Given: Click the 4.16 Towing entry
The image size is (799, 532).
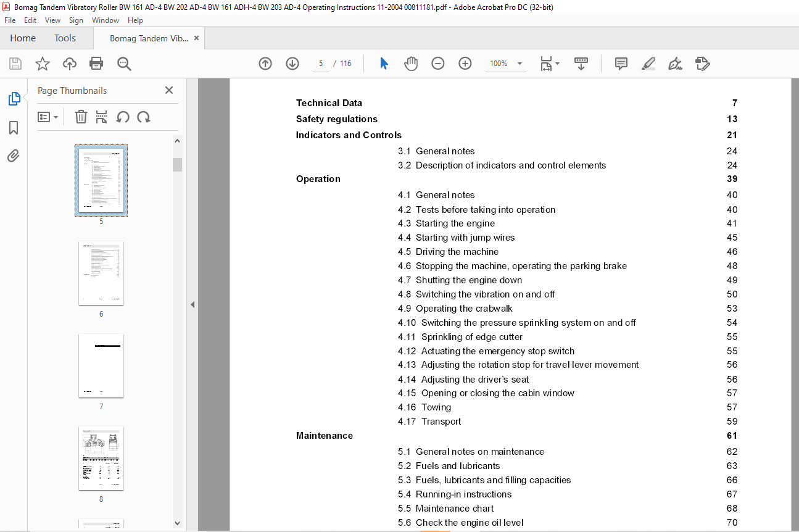Looking at the screenshot, I should pyautogui.click(x=424, y=407).
